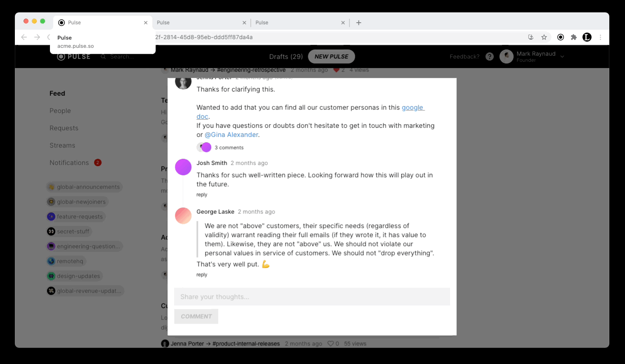Viewport: 625px width, 364px height.
Task: Reply to George Laske's comment
Action: pyautogui.click(x=202, y=275)
